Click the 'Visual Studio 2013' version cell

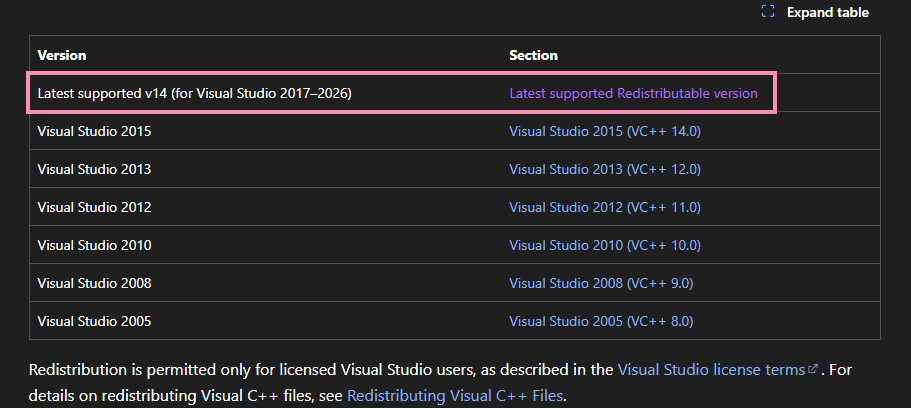(x=265, y=169)
